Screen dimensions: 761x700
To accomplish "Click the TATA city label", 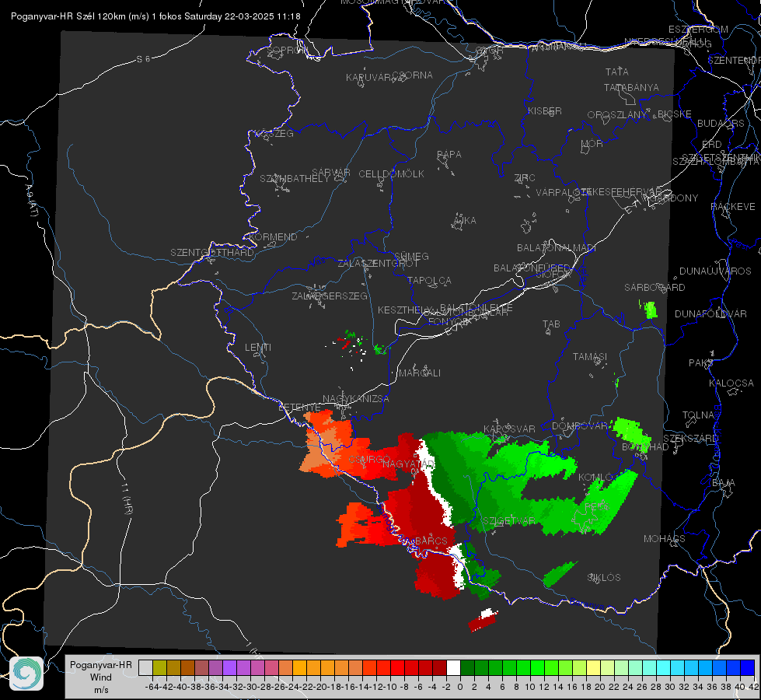I will click(x=617, y=72).
